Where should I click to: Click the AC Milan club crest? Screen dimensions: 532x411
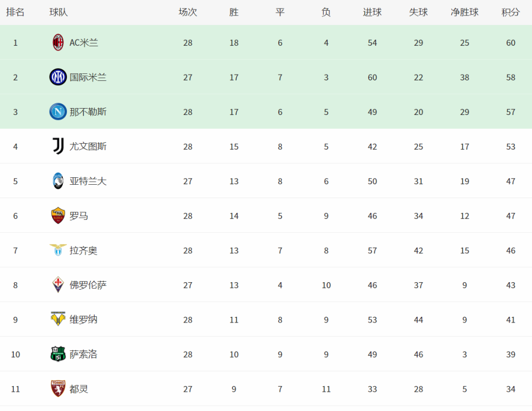[58, 43]
